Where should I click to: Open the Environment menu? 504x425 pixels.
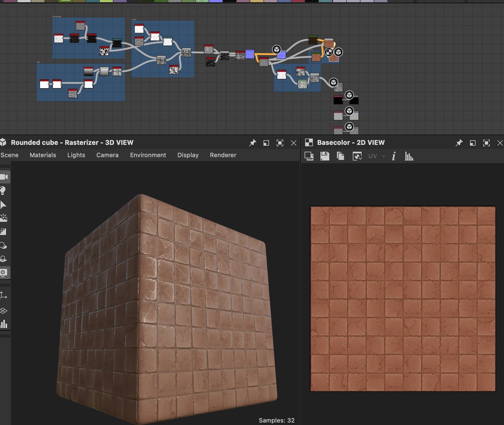pos(148,155)
